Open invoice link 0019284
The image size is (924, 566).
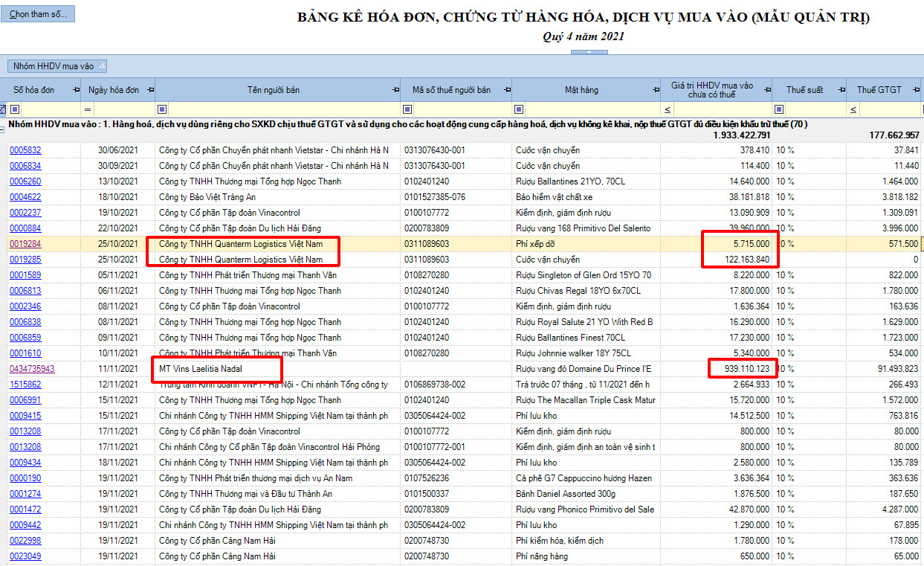[25, 243]
